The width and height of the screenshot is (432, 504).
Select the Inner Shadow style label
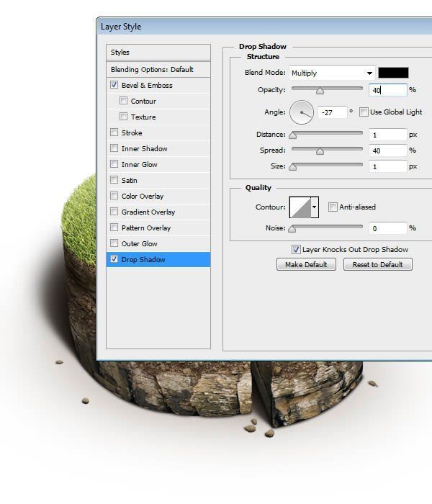[x=144, y=149]
